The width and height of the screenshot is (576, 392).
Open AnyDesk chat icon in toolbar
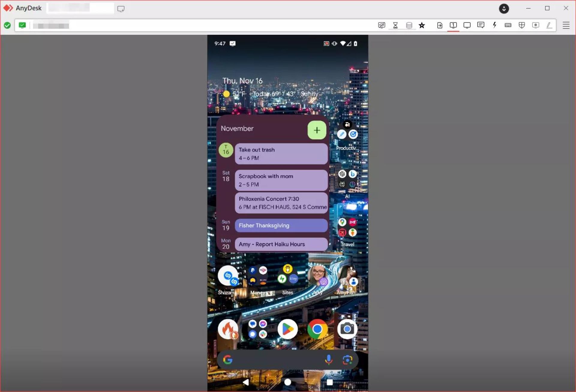(x=481, y=25)
